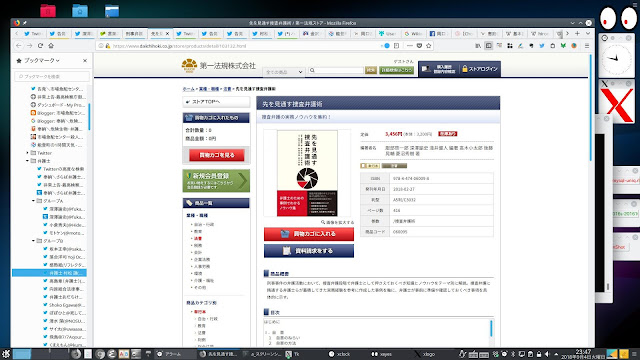Click the ホーム breadcrumb link
This screenshot has width=640, height=360.
pyautogui.click(x=189, y=89)
